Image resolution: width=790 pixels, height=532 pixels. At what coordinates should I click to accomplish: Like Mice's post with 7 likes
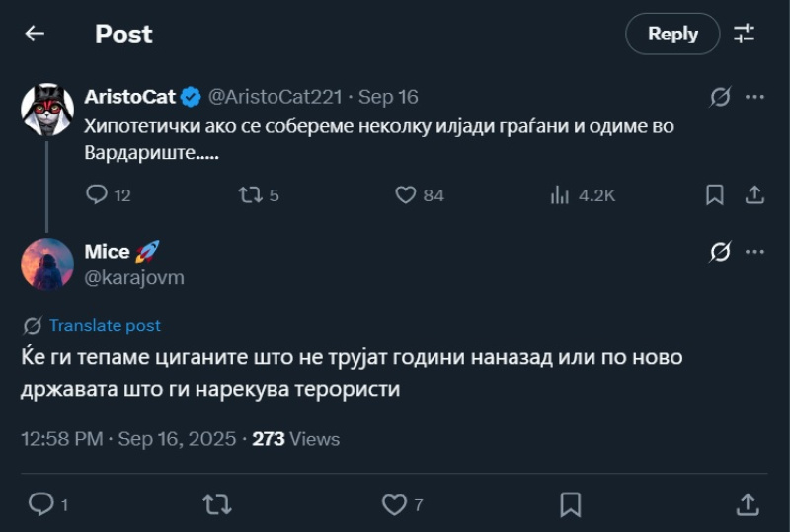pyautogui.click(x=394, y=505)
